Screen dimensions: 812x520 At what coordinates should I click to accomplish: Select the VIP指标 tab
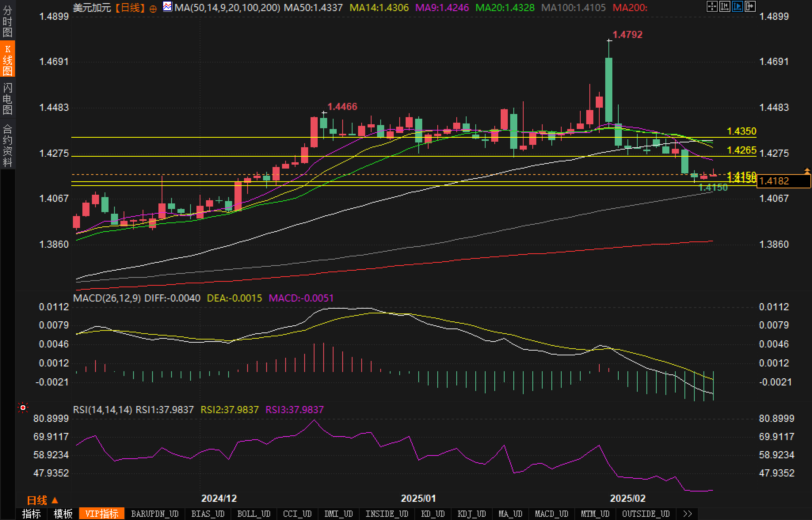(102, 514)
